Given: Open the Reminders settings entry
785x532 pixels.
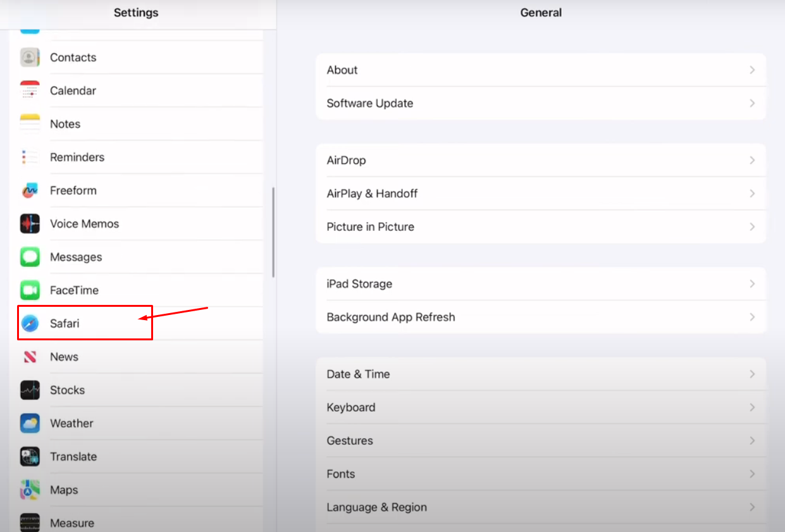Looking at the screenshot, I should [77, 158].
